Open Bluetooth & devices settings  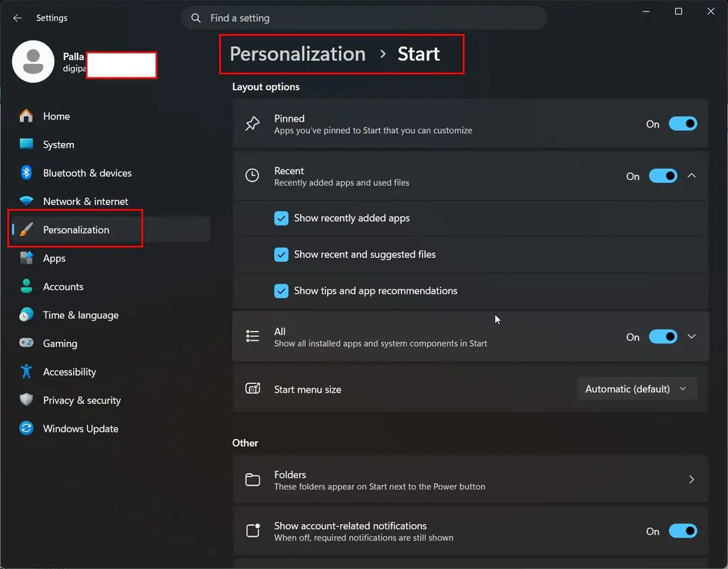(110, 173)
